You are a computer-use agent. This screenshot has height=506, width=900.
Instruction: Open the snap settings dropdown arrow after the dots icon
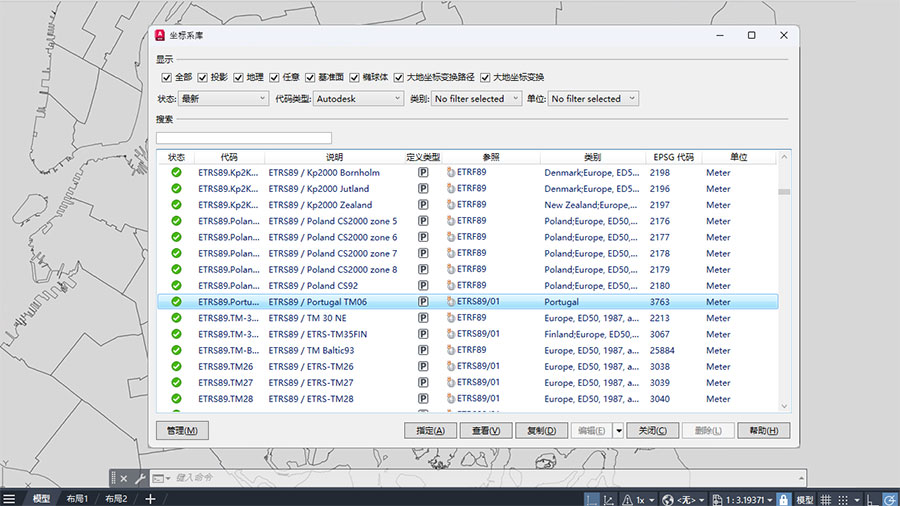coord(857,500)
